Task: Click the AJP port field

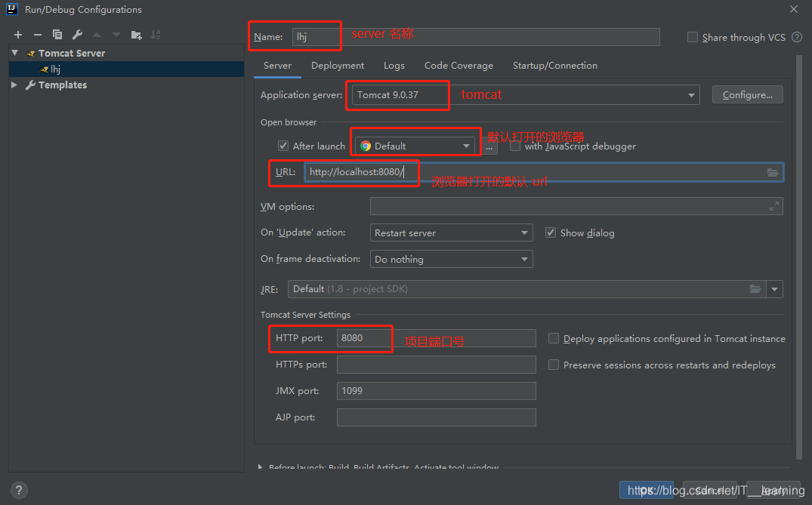Action: [x=436, y=417]
